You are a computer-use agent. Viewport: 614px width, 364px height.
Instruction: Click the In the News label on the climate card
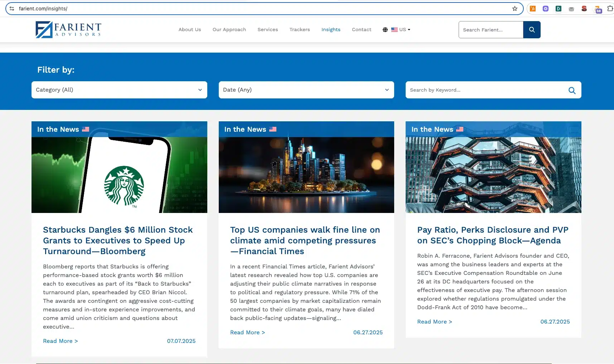coord(245,129)
